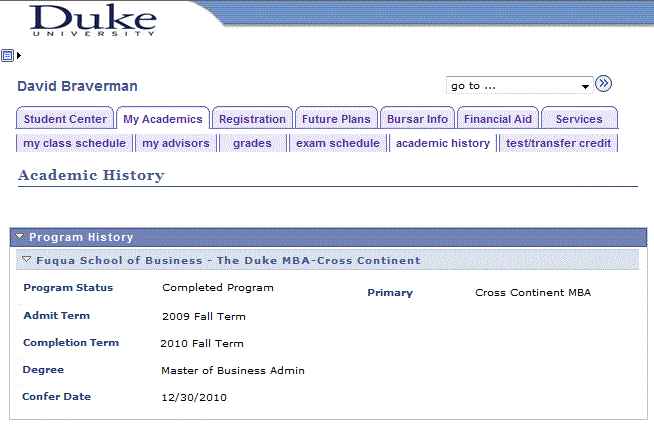Click the 'Degree' label
This screenshot has width=654, height=424.
43,370
